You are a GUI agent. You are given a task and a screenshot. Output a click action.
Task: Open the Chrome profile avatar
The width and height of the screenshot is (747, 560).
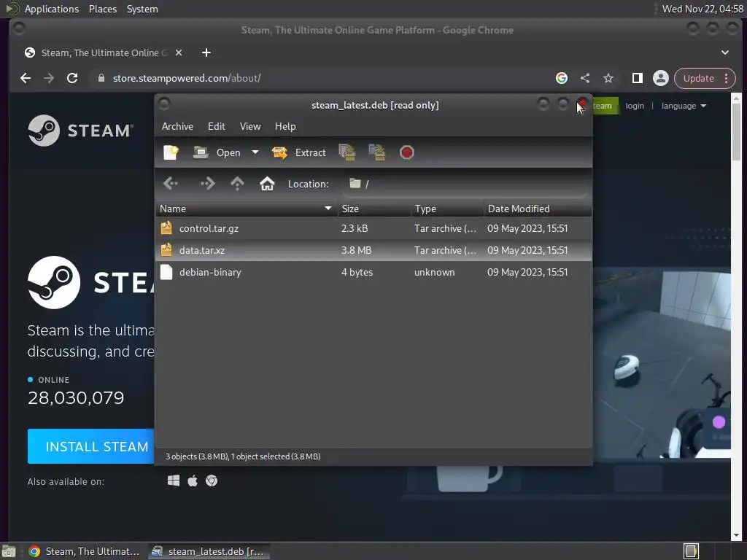pos(661,78)
